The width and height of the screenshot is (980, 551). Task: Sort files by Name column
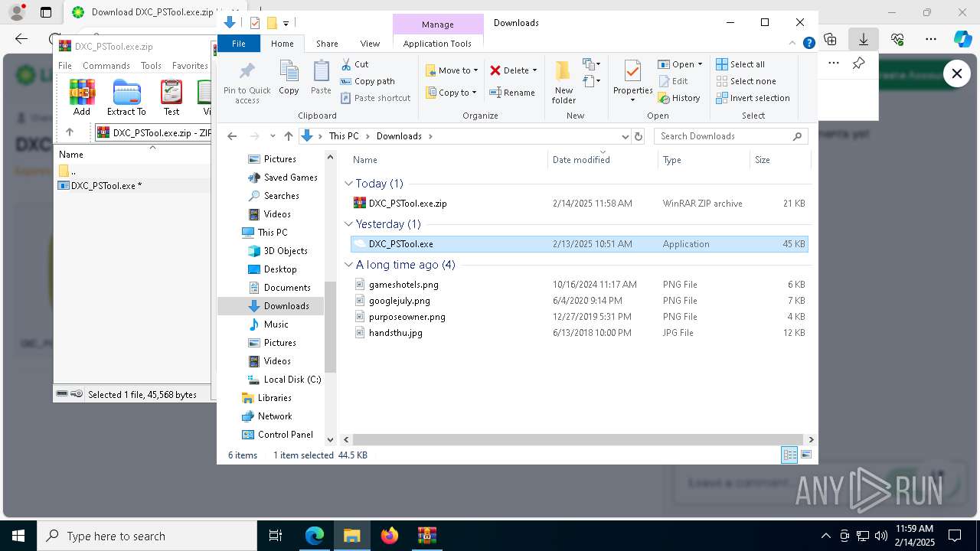(x=448, y=160)
